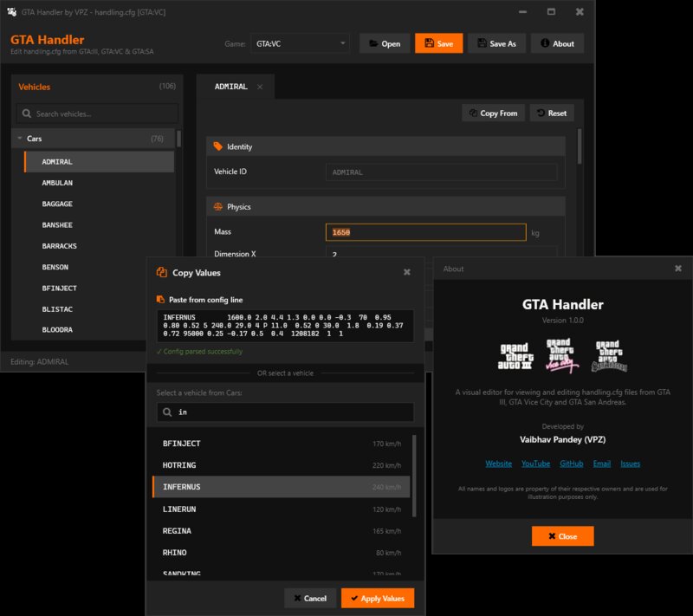Click the Open folder button
693x616 pixels.
point(384,43)
